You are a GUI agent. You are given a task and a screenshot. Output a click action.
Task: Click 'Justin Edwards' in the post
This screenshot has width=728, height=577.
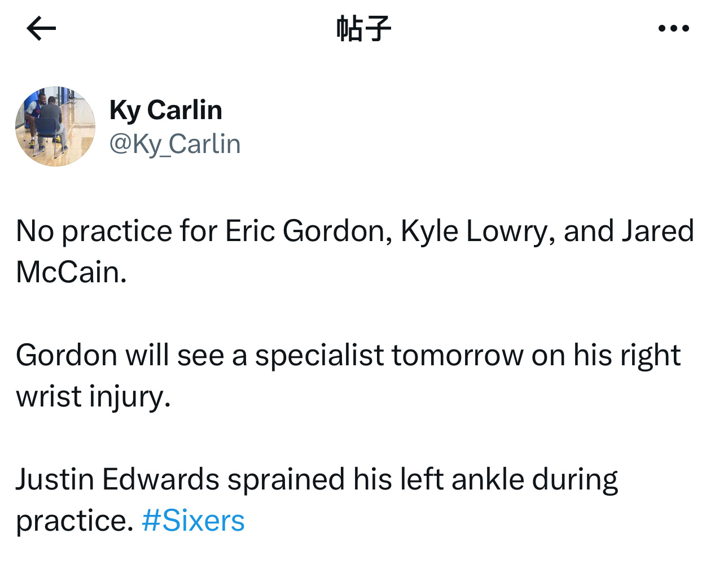pos(117,479)
